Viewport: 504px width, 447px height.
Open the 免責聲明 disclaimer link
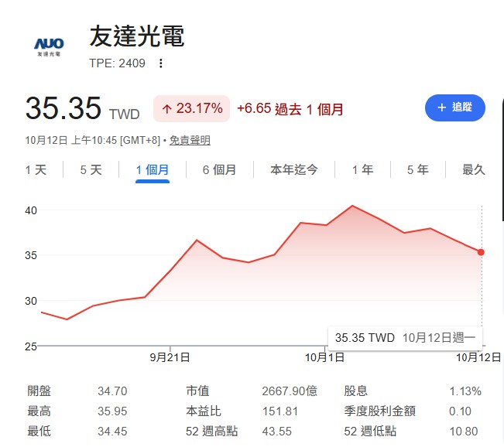[190, 140]
